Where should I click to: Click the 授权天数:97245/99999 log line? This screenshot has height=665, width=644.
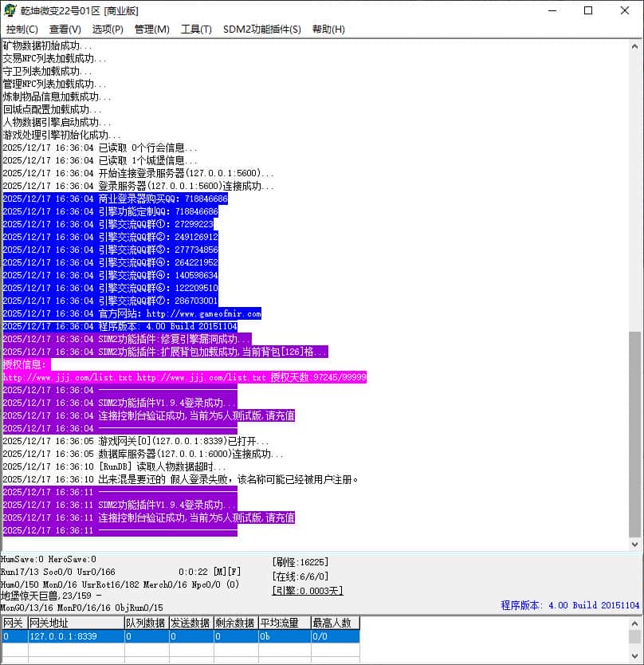[184, 377]
